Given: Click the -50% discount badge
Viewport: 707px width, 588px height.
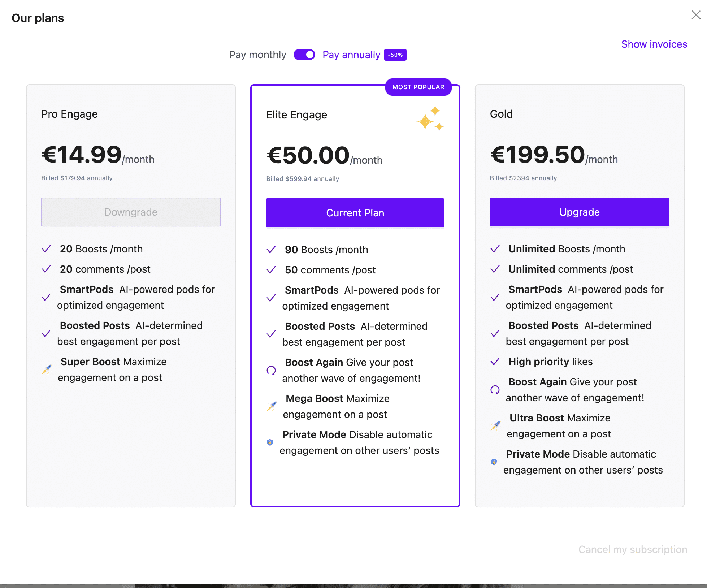Looking at the screenshot, I should (x=395, y=55).
